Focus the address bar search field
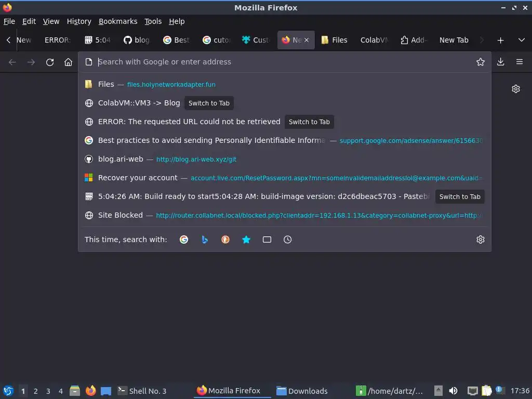 284,62
